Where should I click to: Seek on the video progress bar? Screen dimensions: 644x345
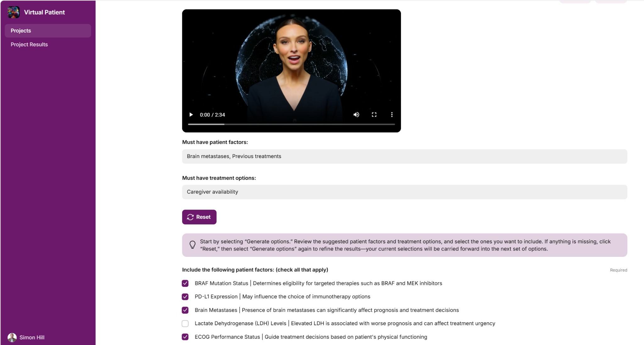(291, 124)
